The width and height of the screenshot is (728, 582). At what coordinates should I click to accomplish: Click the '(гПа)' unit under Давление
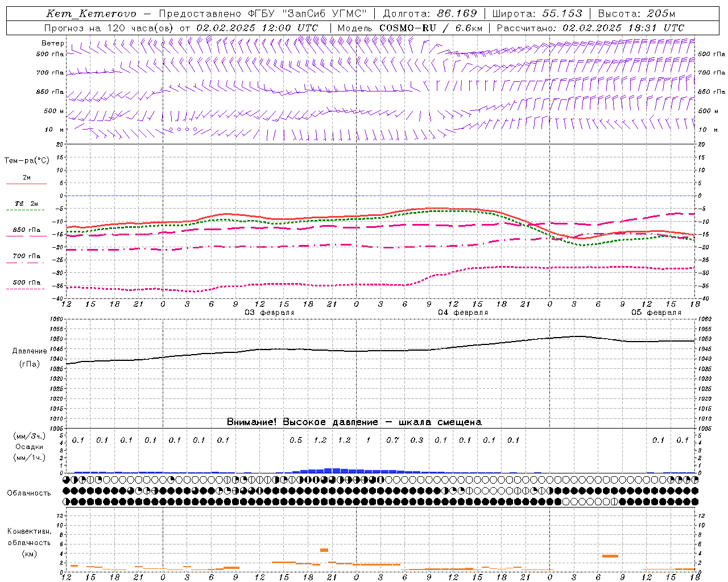tap(30, 364)
